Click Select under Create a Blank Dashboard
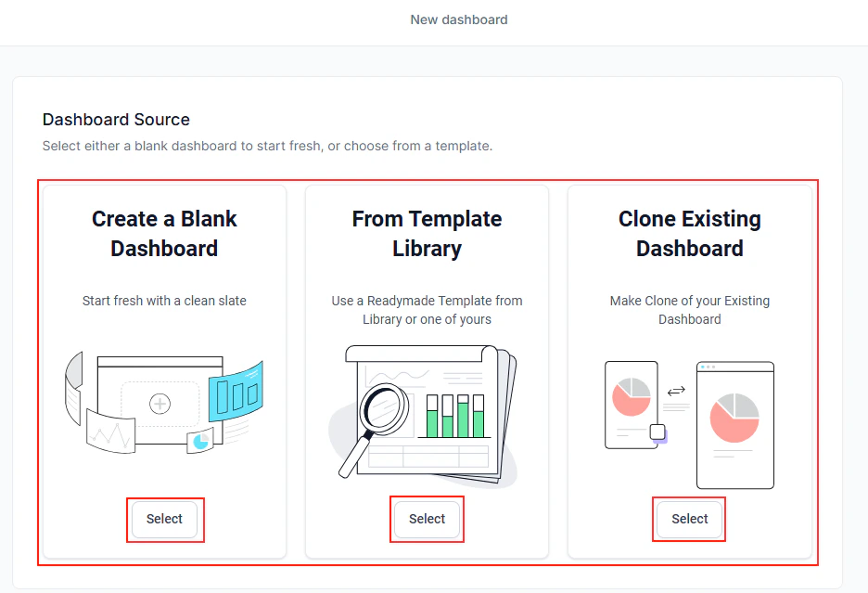The width and height of the screenshot is (868, 593). 165,520
